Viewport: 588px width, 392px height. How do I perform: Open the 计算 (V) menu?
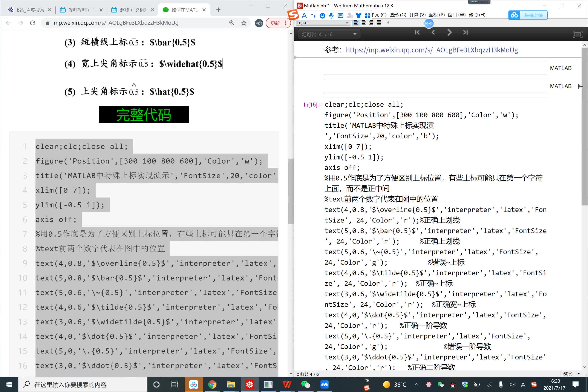[x=417, y=15]
